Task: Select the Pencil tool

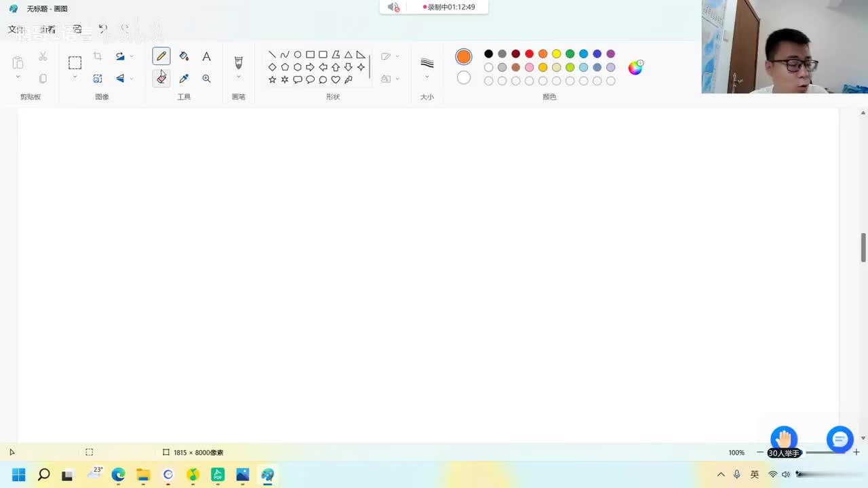Action: coord(161,56)
